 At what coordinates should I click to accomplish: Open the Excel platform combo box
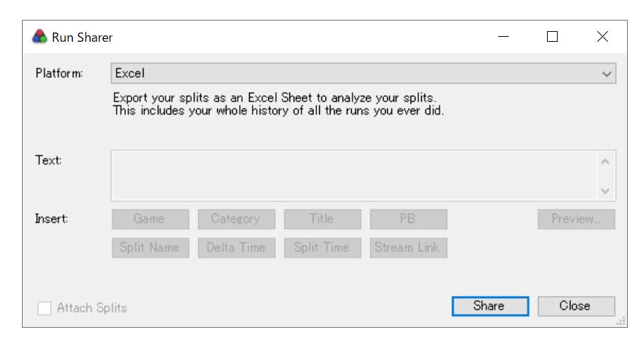354,74
